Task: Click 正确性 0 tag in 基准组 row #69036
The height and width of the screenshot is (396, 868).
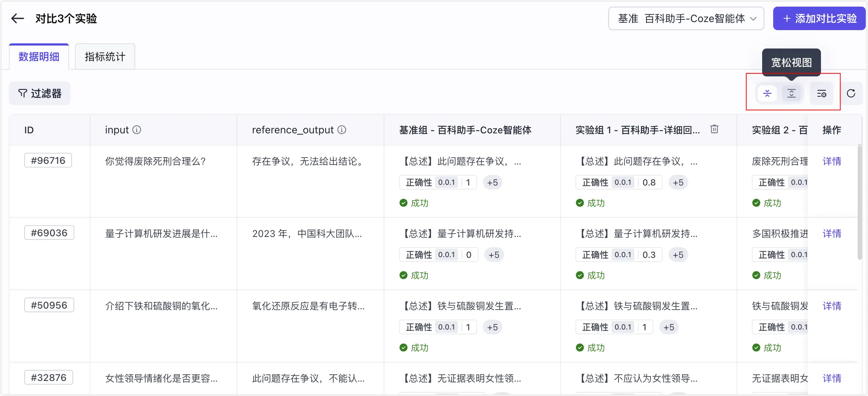Action: [x=439, y=255]
